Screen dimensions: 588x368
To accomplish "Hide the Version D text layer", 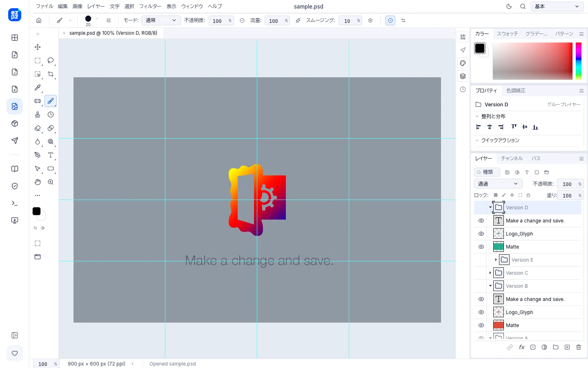I will click(x=481, y=220).
